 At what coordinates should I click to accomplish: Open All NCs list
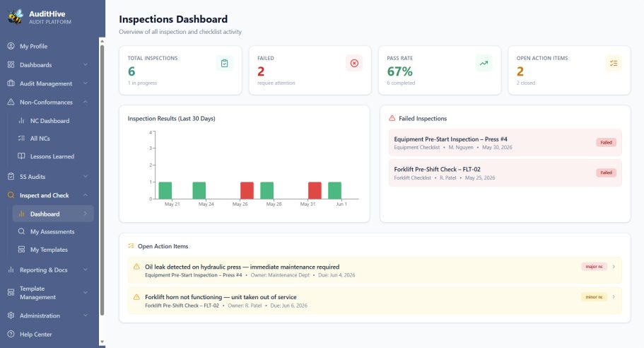40,139
